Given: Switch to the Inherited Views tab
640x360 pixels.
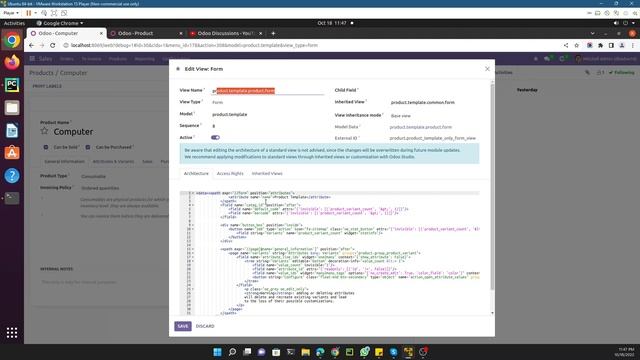Looking at the screenshot, I should (267, 173).
